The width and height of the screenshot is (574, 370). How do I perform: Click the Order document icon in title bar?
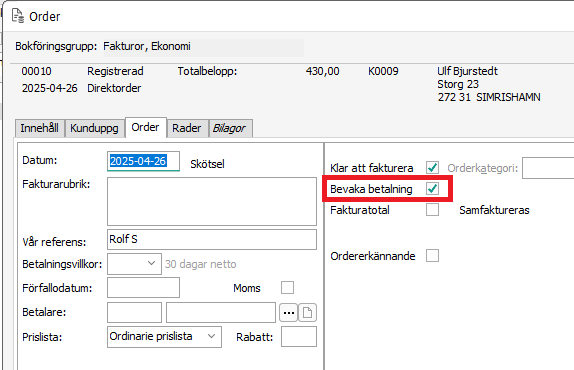18,16
